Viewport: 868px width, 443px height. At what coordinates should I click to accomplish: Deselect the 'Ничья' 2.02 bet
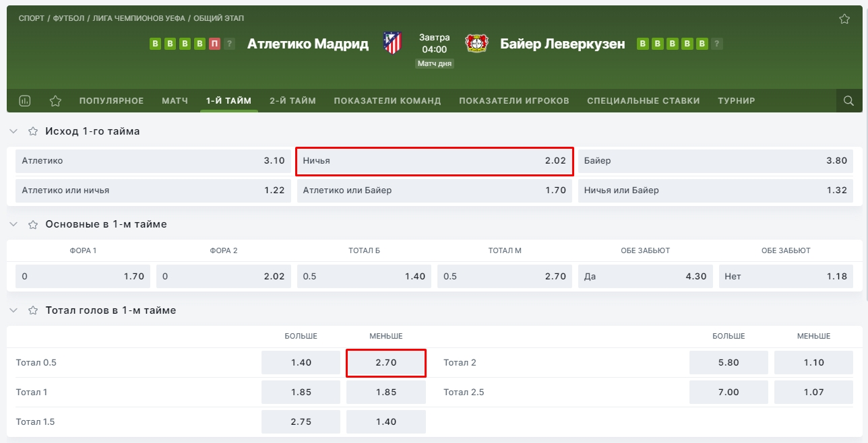click(x=434, y=162)
